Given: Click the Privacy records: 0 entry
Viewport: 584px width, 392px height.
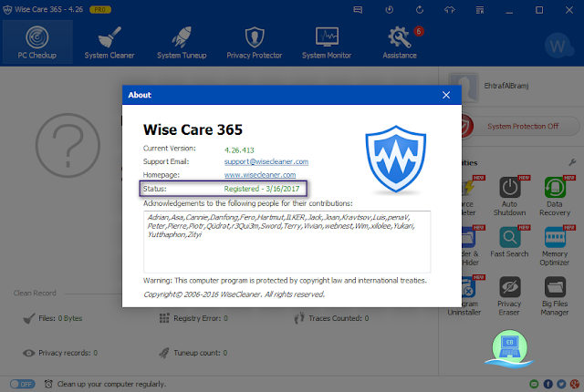Looking at the screenshot, I should coord(60,353).
